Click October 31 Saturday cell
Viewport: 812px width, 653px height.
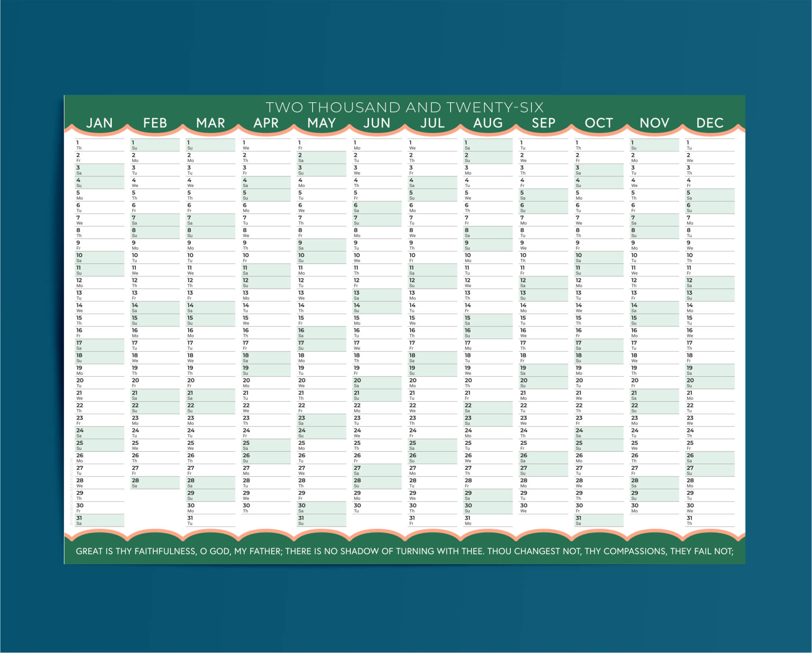pyautogui.click(x=599, y=521)
